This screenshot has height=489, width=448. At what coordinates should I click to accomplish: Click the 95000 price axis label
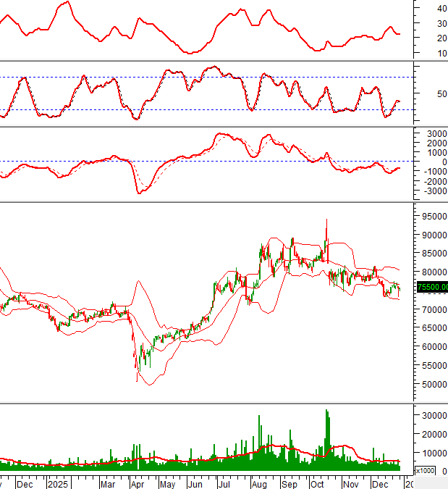click(431, 217)
